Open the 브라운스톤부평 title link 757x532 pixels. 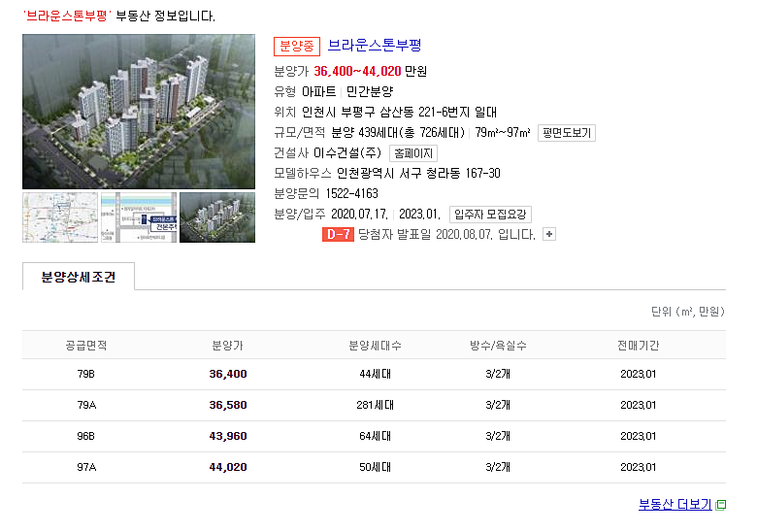[375, 46]
